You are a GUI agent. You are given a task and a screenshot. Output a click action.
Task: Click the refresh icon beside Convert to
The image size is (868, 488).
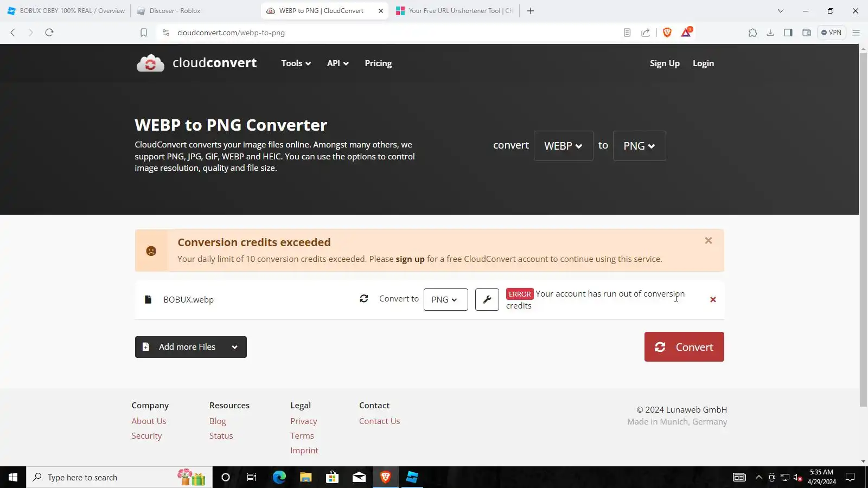pos(364,299)
